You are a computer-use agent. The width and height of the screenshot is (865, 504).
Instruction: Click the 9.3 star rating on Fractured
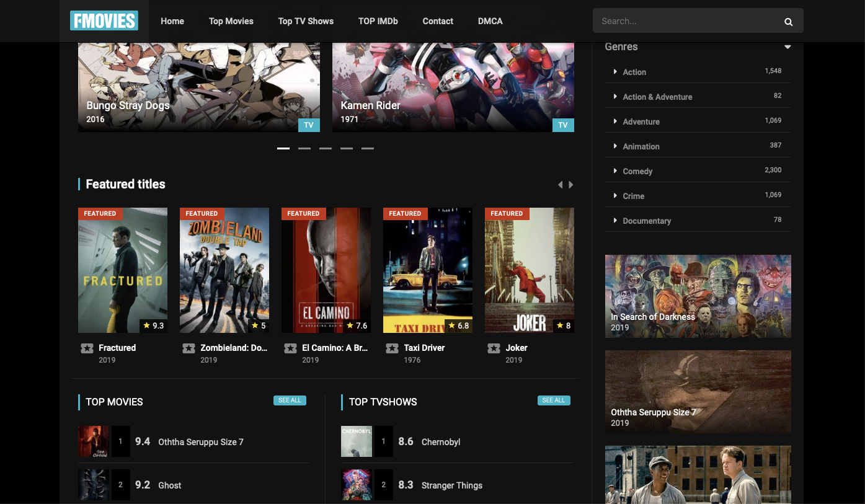pyautogui.click(x=153, y=325)
